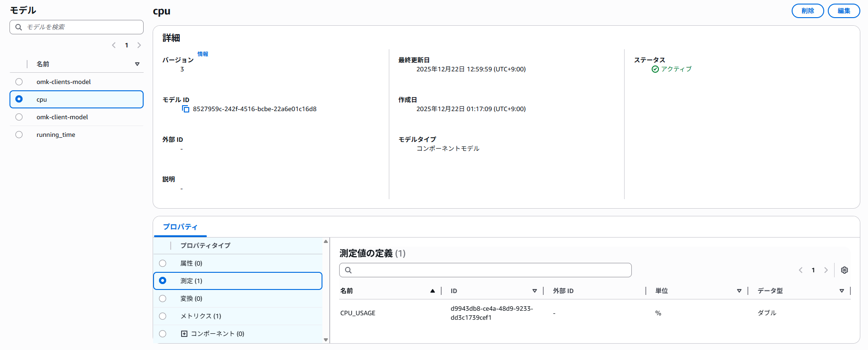Viewport: 868px width, 350px height.
Task: Sort measurements by 名前 ascending arrow
Action: 432,291
